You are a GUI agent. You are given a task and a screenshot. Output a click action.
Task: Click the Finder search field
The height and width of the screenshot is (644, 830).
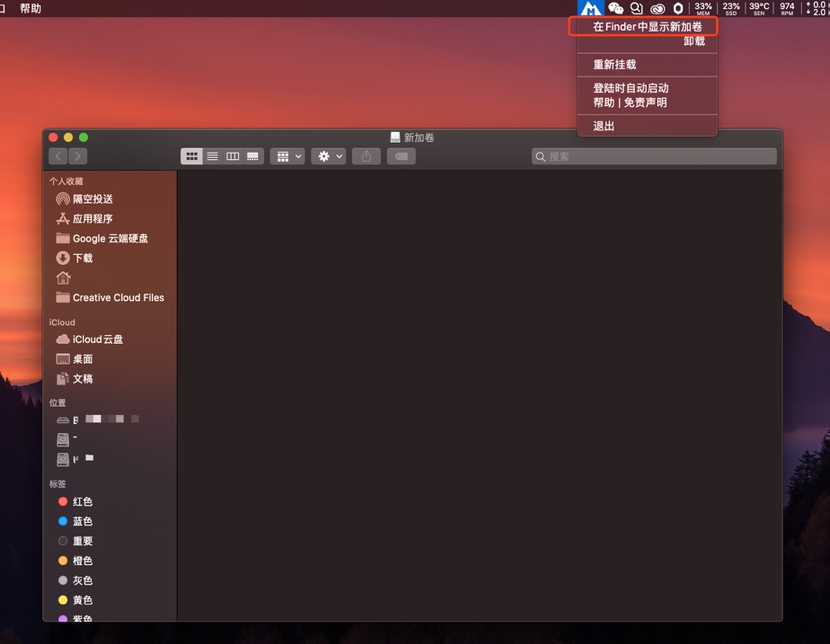click(653, 155)
